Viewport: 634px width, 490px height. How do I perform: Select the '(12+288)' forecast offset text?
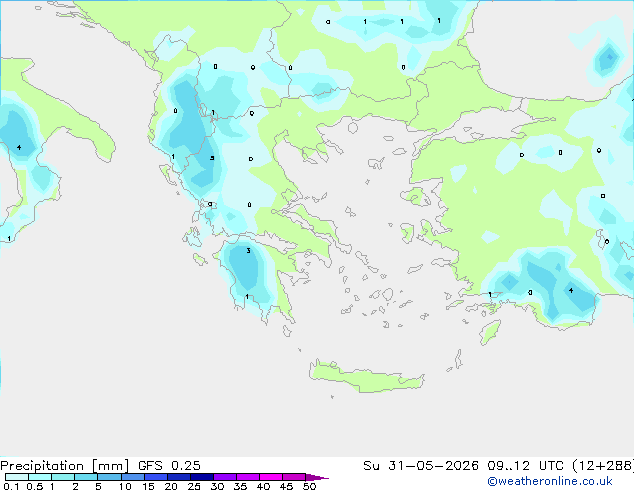click(603, 466)
